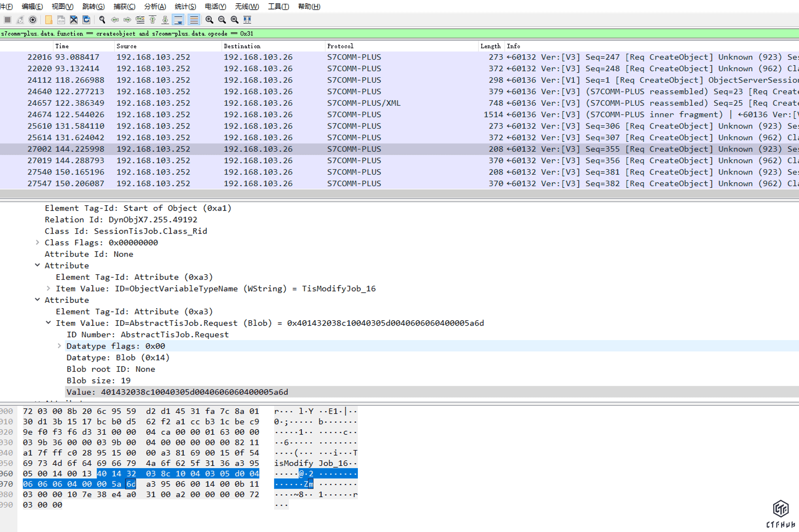The image size is (799, 532).
Task: Expand the Datatype flags 0x00 node
Action: click(x=59, y=346)
